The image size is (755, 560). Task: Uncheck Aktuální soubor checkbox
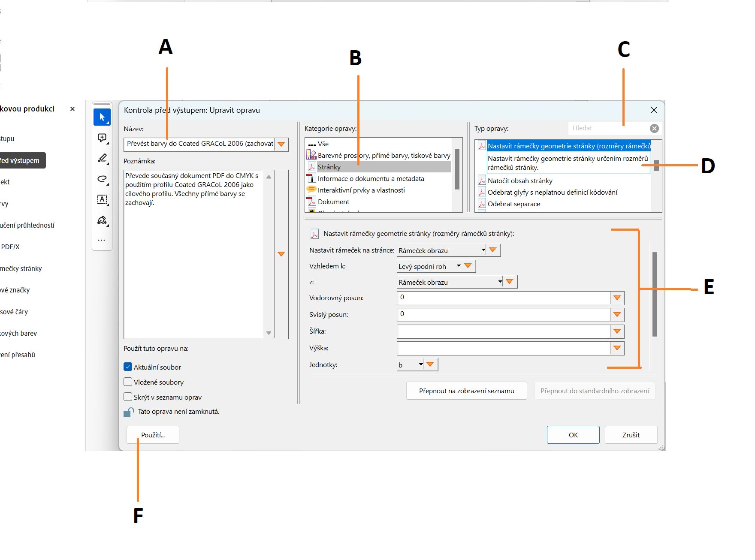(x=128, y=367)
